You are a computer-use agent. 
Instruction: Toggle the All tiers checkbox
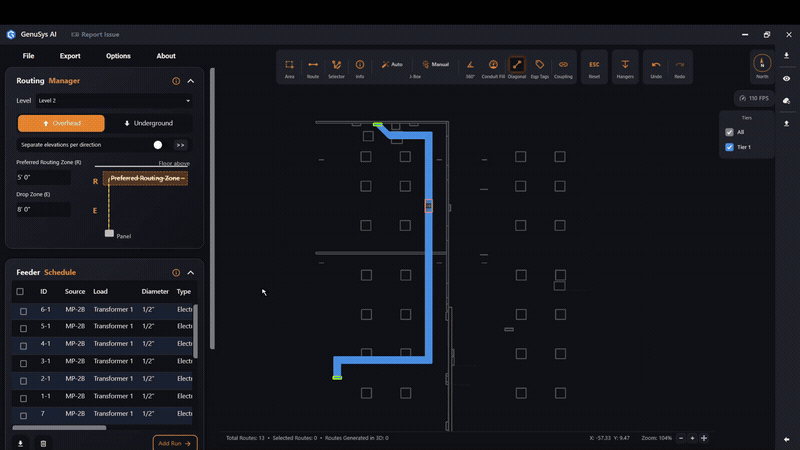point(729,132)
